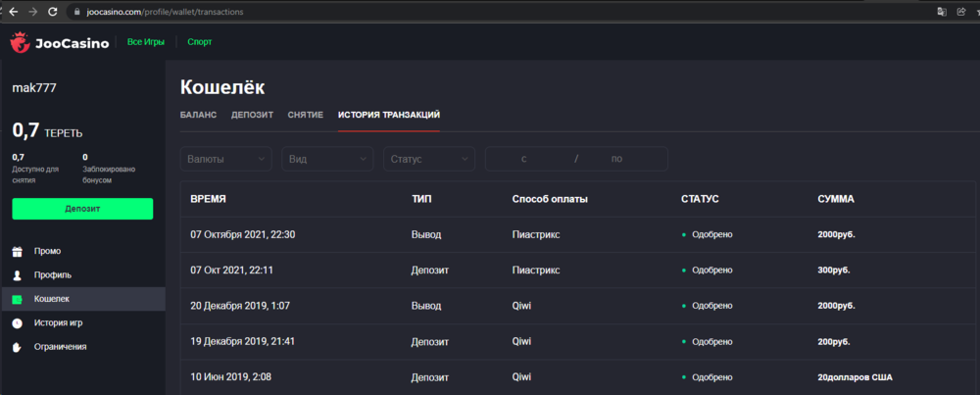Screen dimensions: 980x395
Task: Open Ограничения in the sidebar
Action: 60,347
